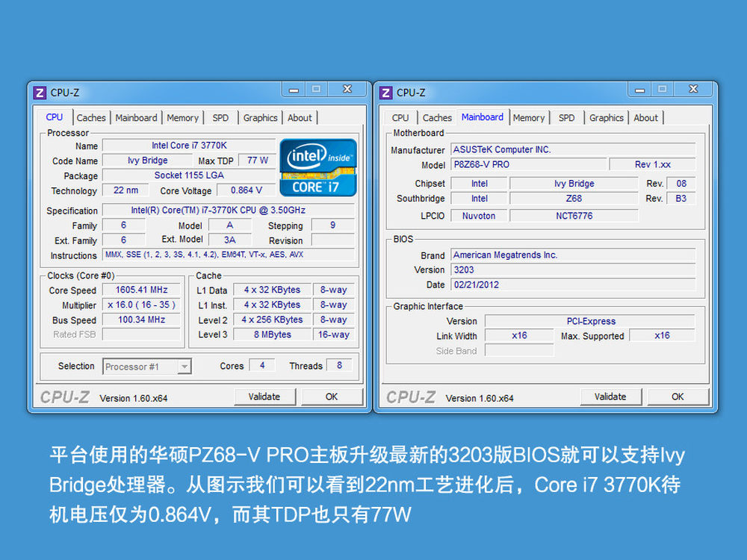The image size is (747, 560).
Task: Click Level 3 value 8 MBytes
Action: 272,335
